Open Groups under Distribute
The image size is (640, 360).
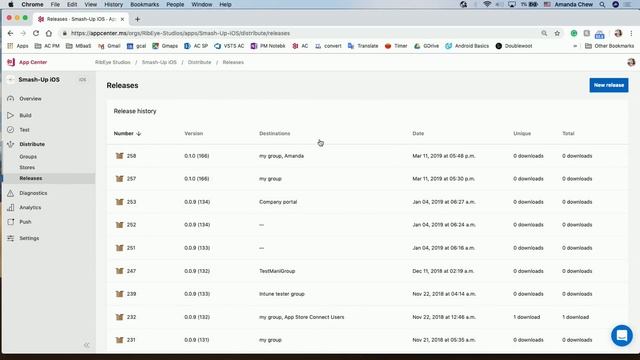28,157
